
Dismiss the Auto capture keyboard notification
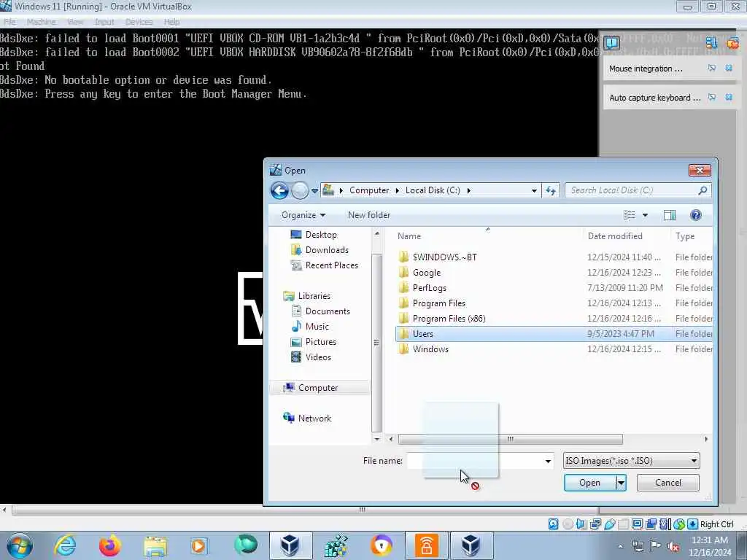[x=729, y=97]
